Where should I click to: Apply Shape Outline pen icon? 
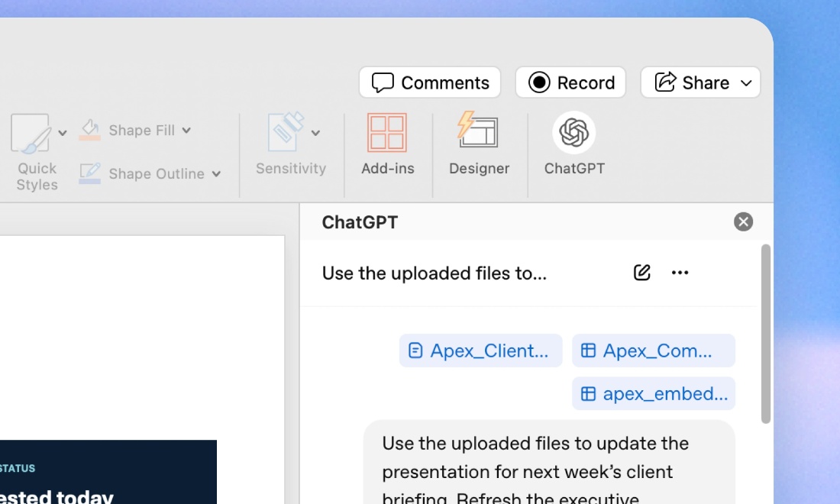point(90,173)
